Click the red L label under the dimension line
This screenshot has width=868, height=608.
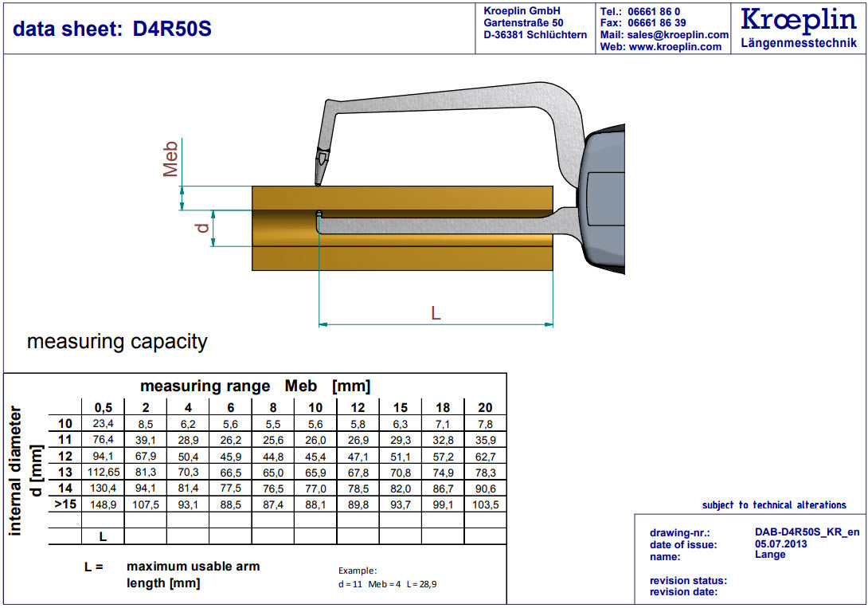point(436,313)
